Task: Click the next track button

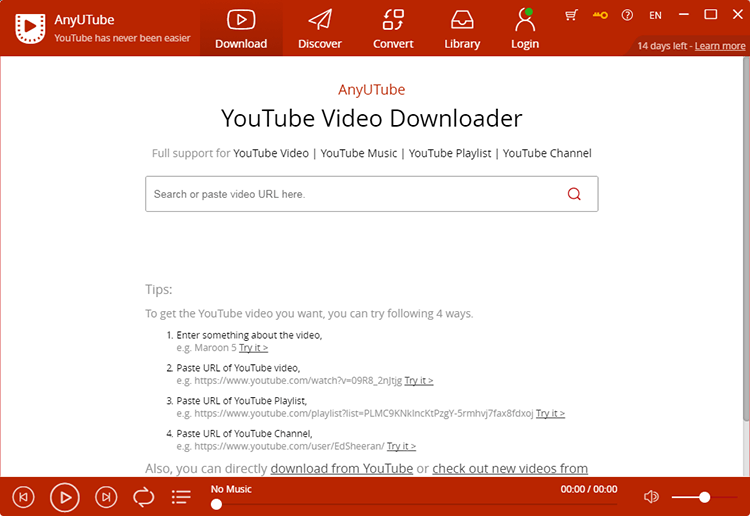Action: pyautogui.click(x=106, y=497)
